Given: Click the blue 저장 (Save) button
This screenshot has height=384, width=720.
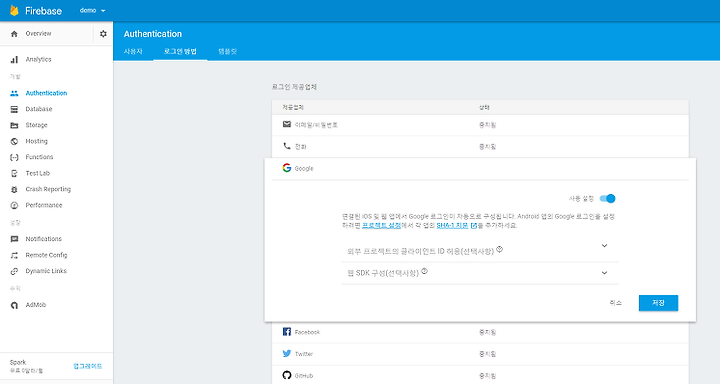Looking at the screenshot, I should tap(658, 303).
